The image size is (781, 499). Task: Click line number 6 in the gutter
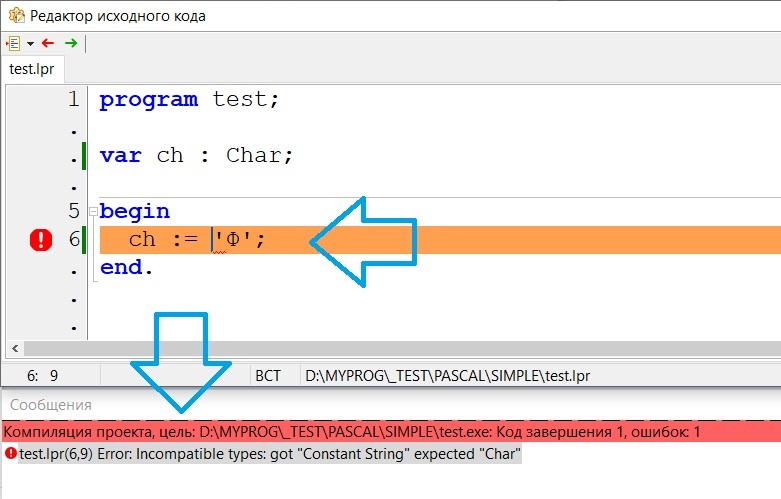click(74, 239)
